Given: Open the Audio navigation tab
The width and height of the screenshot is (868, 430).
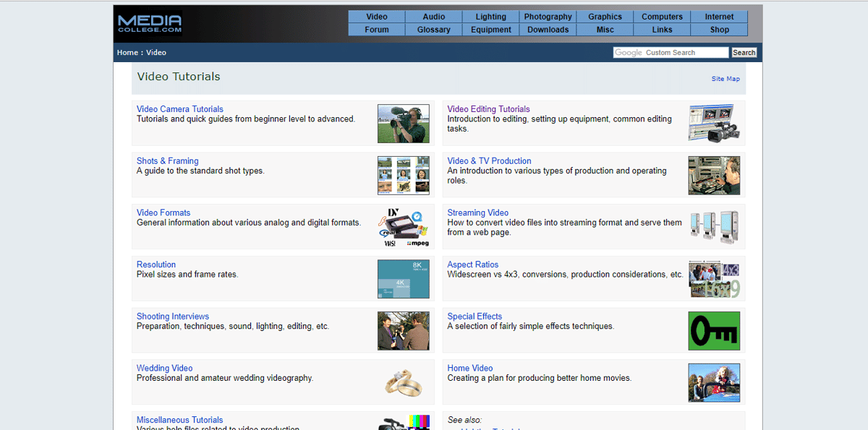Looking at the screenshot, I should 434,17.
